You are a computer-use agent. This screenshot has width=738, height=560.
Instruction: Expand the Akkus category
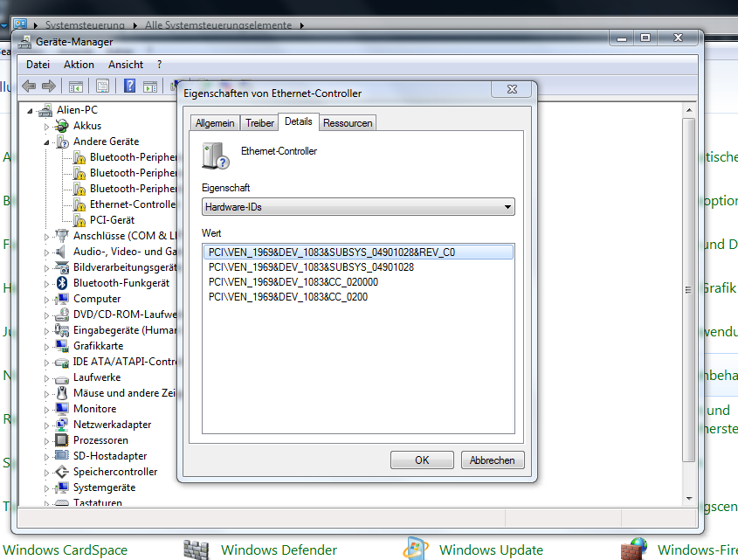(x=48, y=126)
